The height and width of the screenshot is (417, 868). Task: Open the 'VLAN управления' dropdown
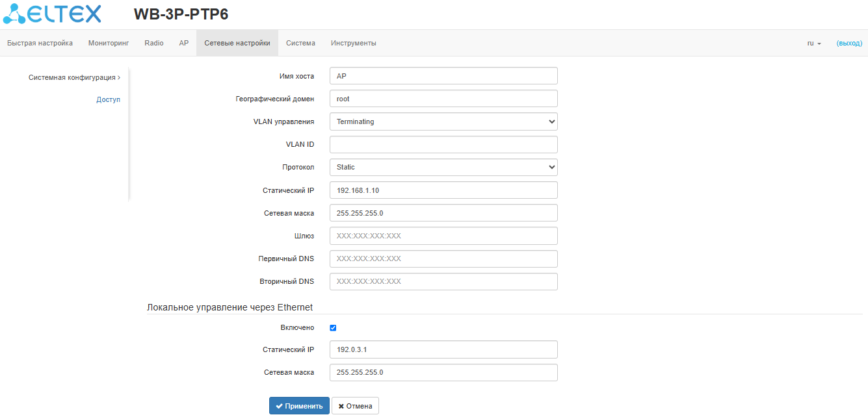click(x=443, y=121)
